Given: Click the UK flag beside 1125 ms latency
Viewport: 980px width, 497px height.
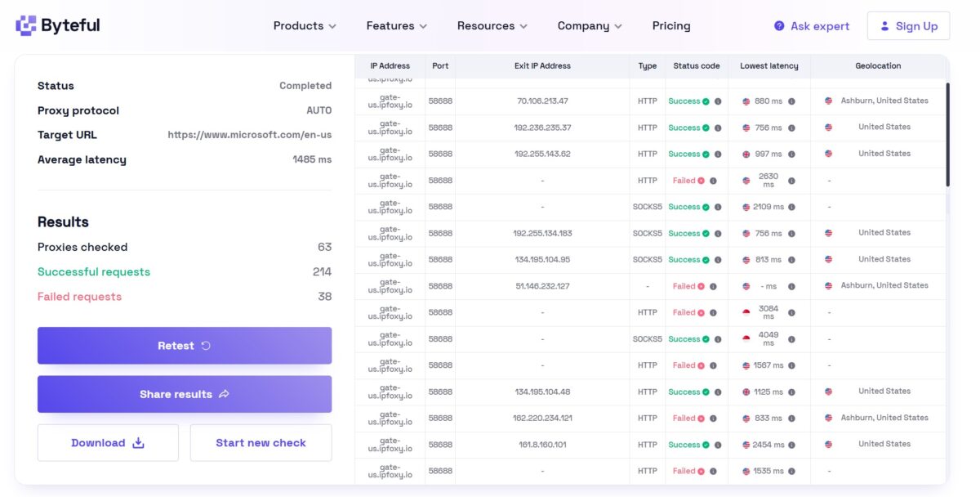Looking at the screenshot, I should (746, 392).
